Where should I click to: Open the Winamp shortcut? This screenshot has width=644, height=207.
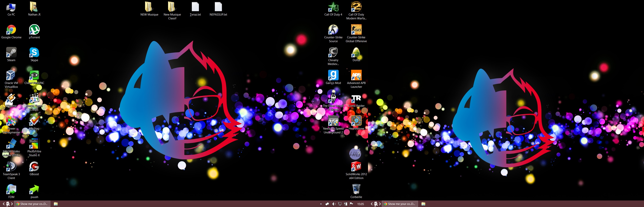click(11, 100)
